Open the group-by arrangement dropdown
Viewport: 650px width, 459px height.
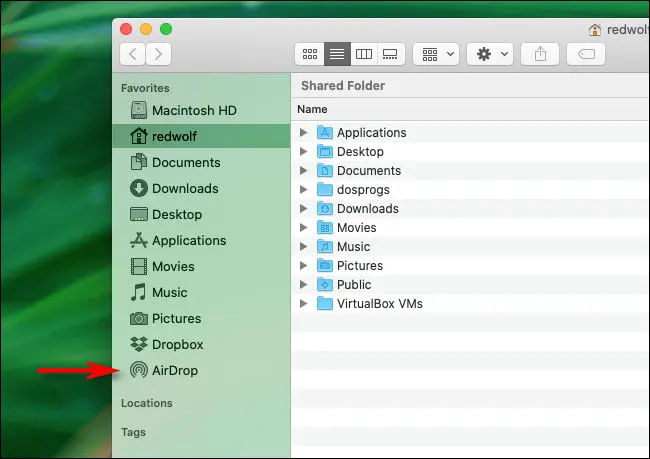[x=438, y=54]
